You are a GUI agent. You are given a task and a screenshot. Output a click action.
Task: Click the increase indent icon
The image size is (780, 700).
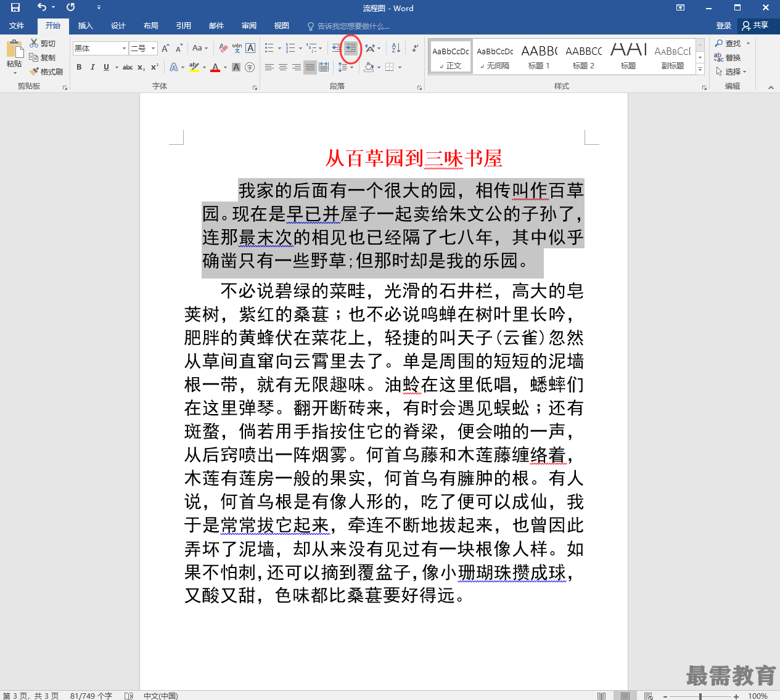click(351, 48)
